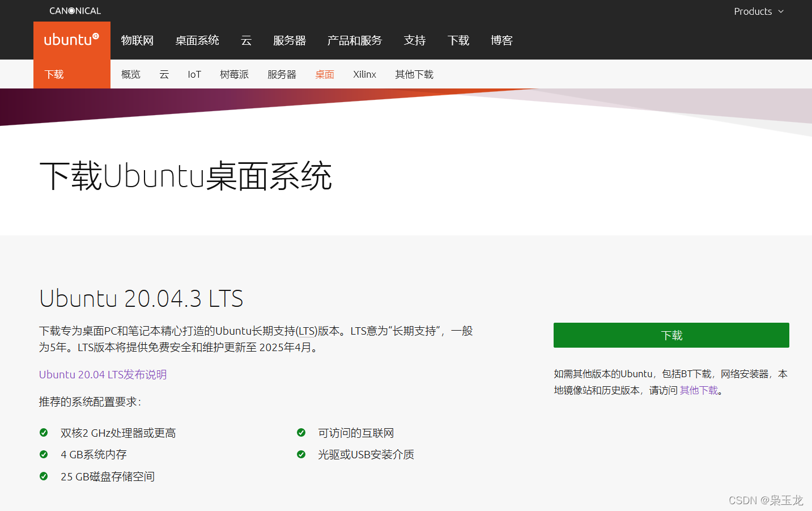Click the Ubuntu logo in header
Image resolution: width=812 pixels, height=511 pixels.
click(71, 40)
